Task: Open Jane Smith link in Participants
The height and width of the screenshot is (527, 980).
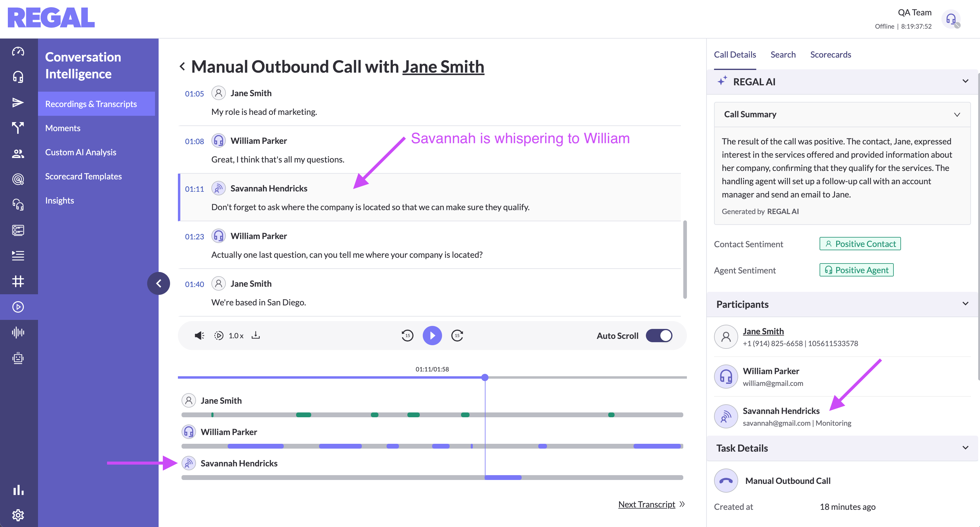Action: click(763, 331)
